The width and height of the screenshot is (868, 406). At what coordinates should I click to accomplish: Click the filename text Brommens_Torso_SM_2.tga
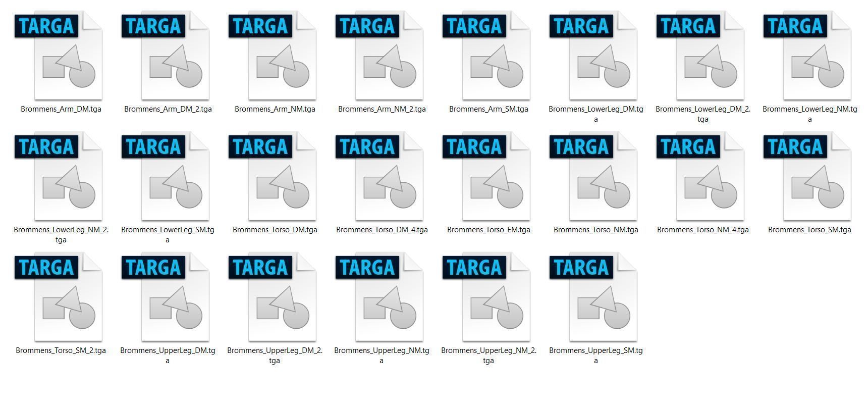coord(61,350)
